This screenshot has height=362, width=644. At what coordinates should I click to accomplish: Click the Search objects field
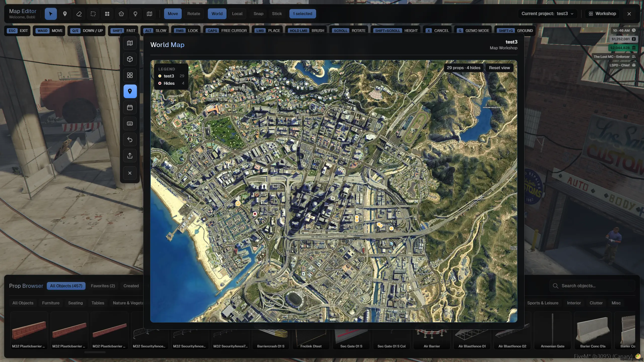point(592,286)
